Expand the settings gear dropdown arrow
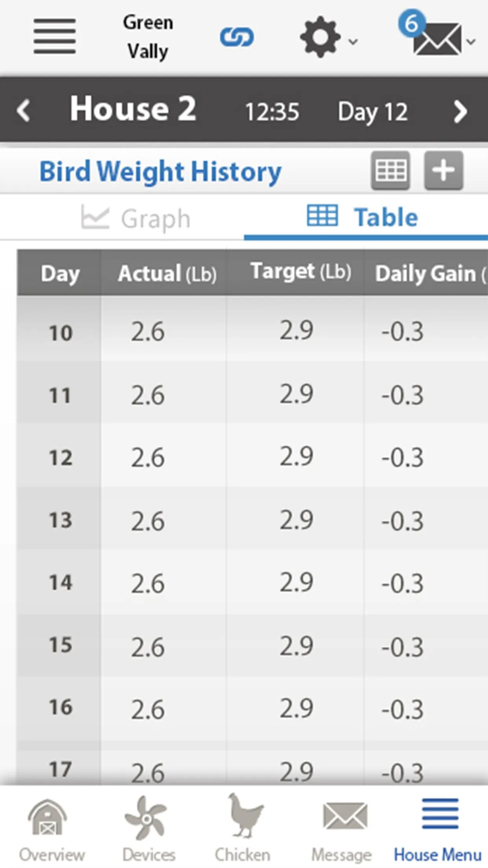Screen dimensions: 488x868 pyautogui.click(x=353, y=41)
